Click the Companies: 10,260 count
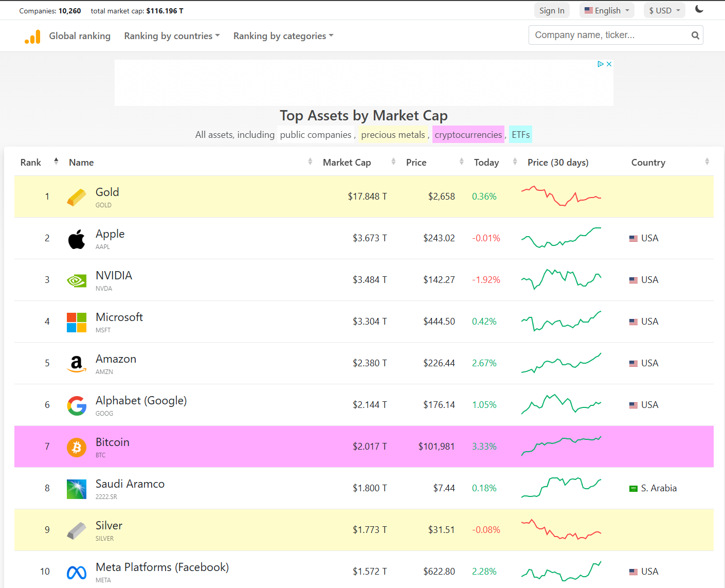This screenshot has width=725, height=588. point(50,11)
